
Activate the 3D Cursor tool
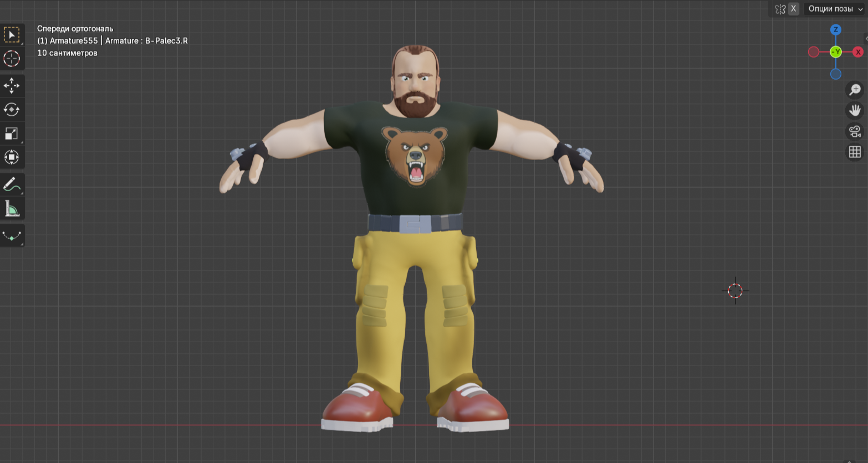click(x=12, y=59)
